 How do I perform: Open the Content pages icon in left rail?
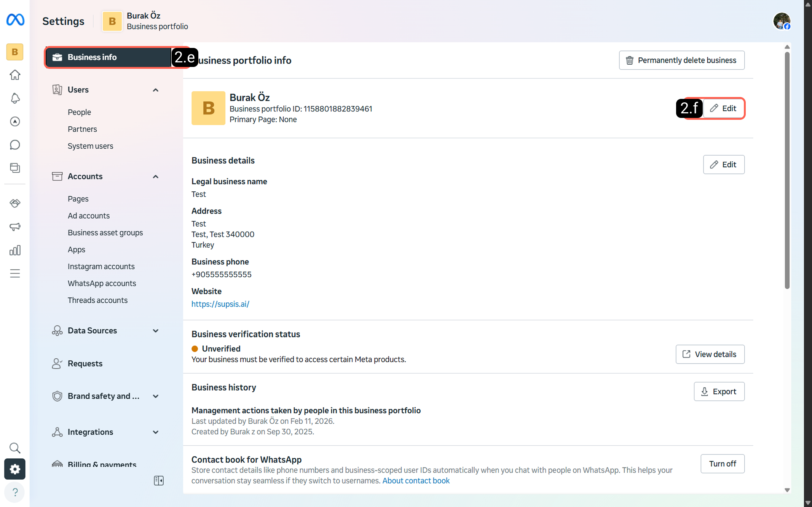coord(15,168)
